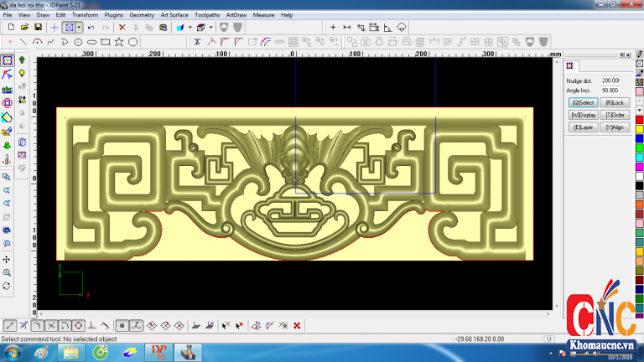Toggle the yellow light bulb icon
Image resolution: width=644 pixels, height=362 pixels.
pyautogui.click(x=22, y=74)
